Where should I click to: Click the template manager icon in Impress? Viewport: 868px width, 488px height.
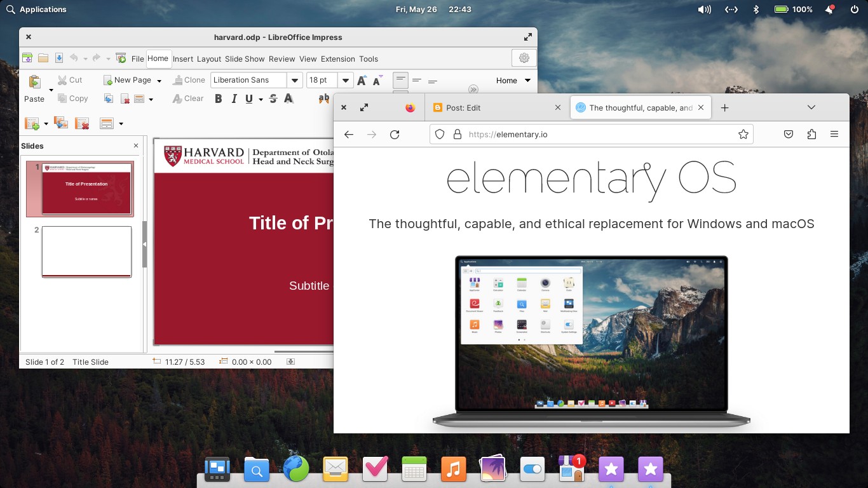tap(27, 58)
